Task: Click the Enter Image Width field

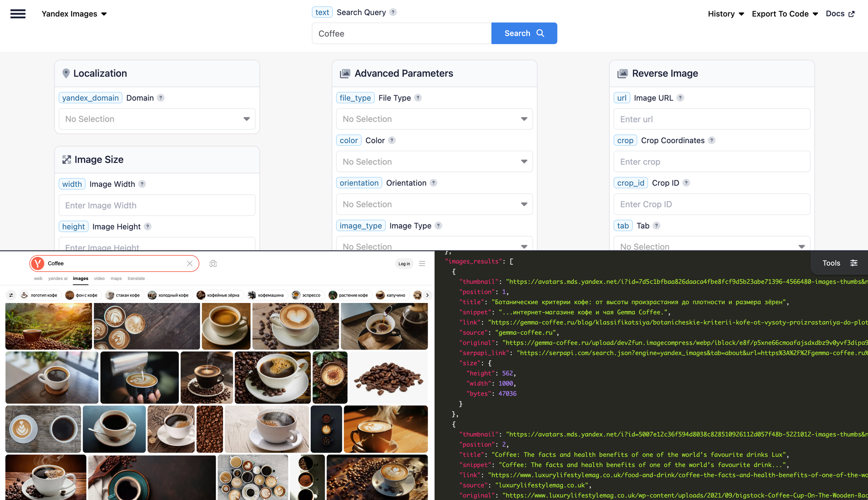Action: 157,205
